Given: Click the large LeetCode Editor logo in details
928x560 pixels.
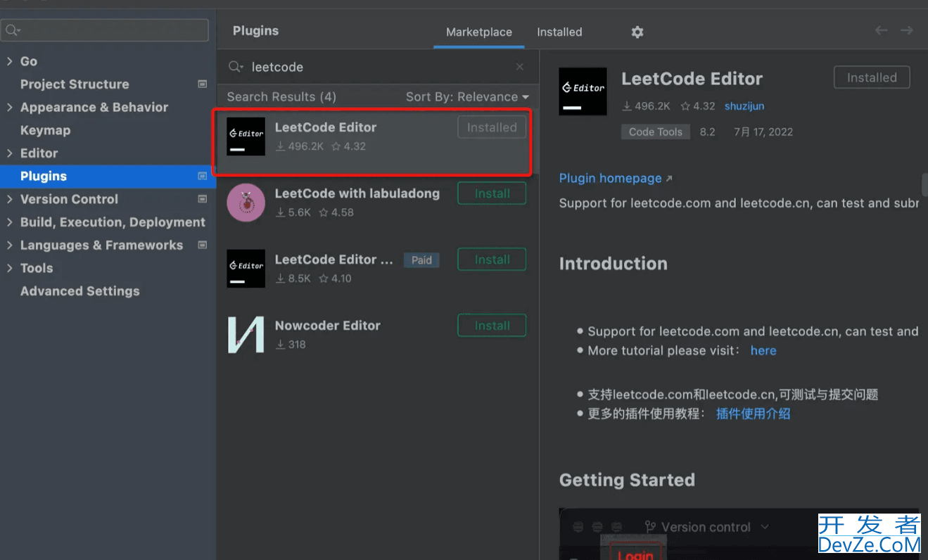Looking at the screenshot, I should 583,91.
